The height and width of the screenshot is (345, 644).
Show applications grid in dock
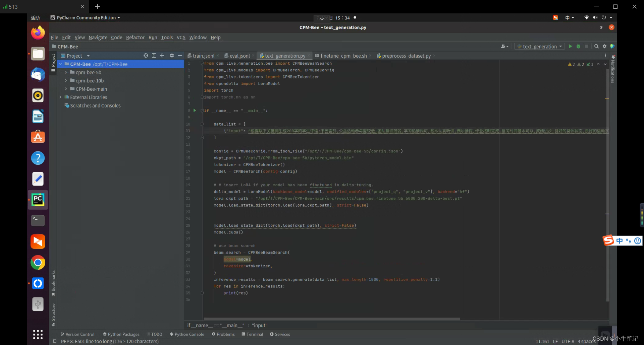point(38,334)
